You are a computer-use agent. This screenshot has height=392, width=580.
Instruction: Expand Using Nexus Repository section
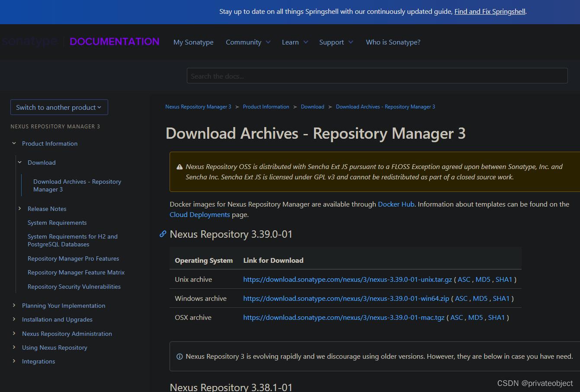(x=14, y=347)
